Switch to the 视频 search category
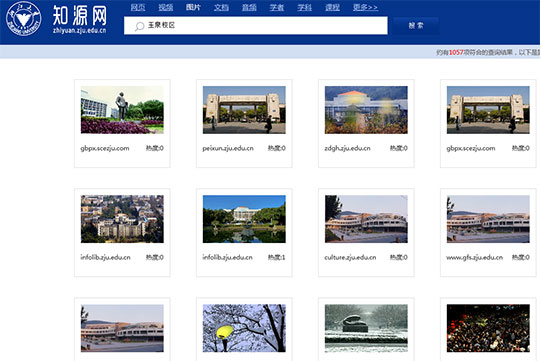 click(x=166, y=7)
